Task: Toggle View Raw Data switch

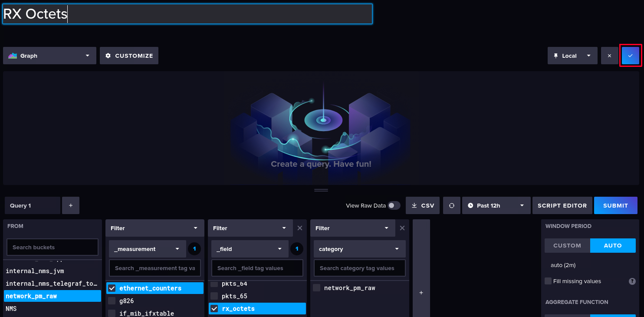Action: tap(394, 205)
